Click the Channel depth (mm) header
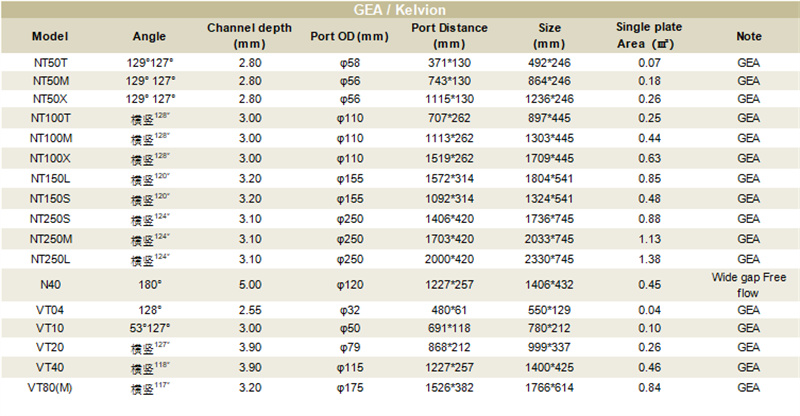 tap(249, 36)
